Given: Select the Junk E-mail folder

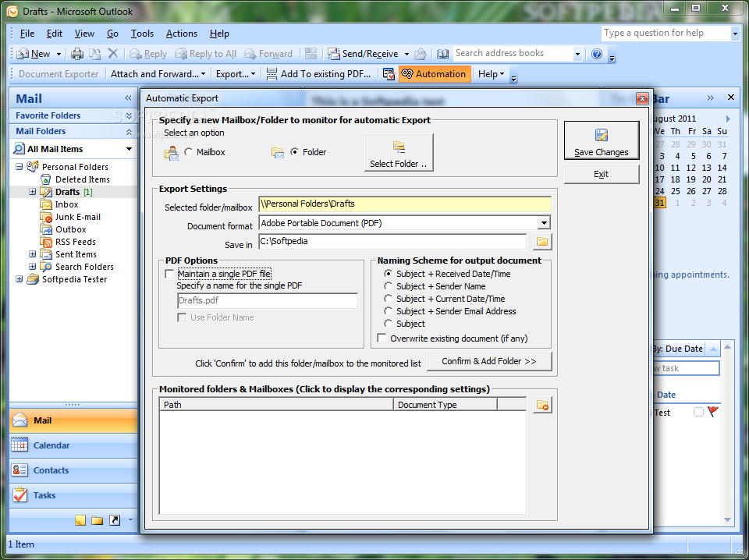Looking at the screenshot, I should (78, 217).
